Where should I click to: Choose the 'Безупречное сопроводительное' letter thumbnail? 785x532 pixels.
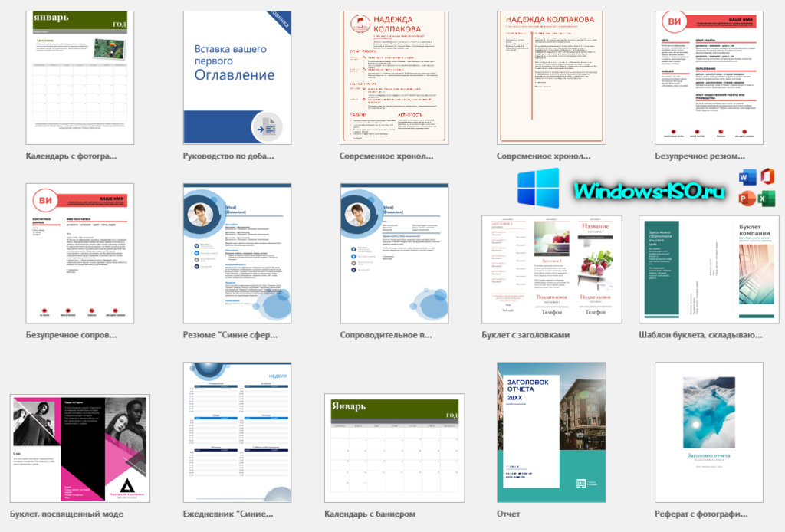coord(80,253)
